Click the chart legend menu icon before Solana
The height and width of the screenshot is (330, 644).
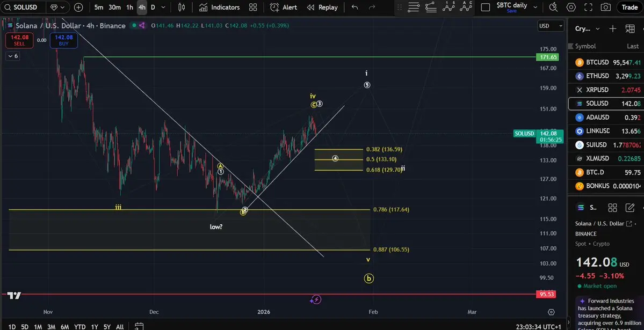coord(10,25)
